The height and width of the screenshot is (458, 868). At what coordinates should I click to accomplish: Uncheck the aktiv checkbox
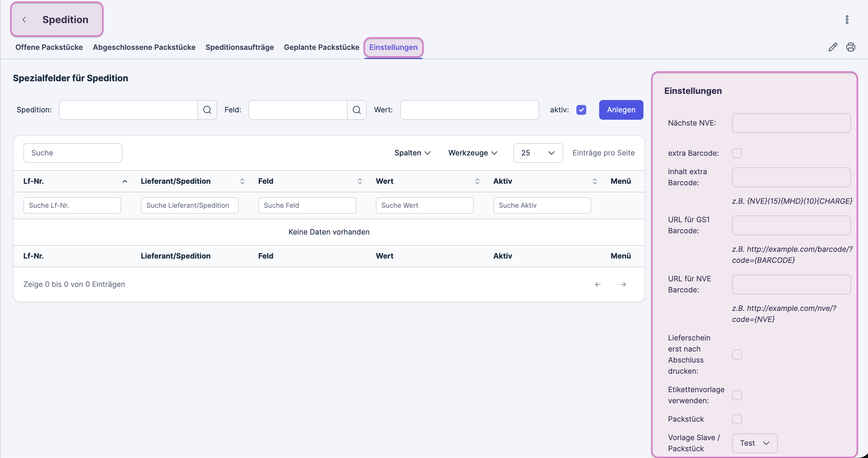point(581,110)
